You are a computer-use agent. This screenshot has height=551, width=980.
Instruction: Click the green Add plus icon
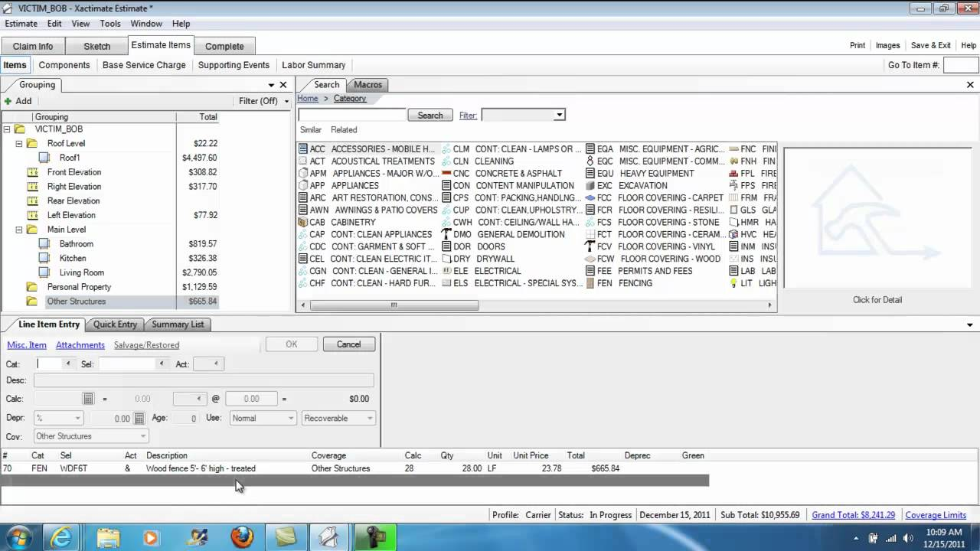(x=8, y=101)
